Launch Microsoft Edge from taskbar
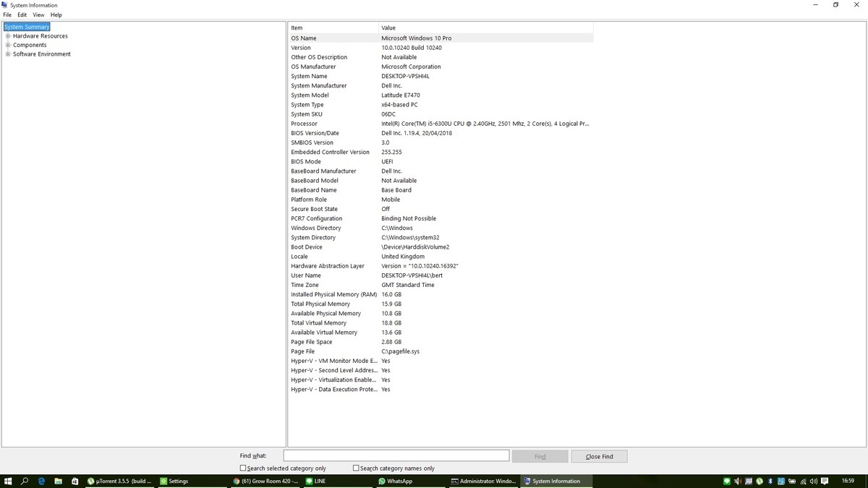Screen dimensions: 868x488 41,481
